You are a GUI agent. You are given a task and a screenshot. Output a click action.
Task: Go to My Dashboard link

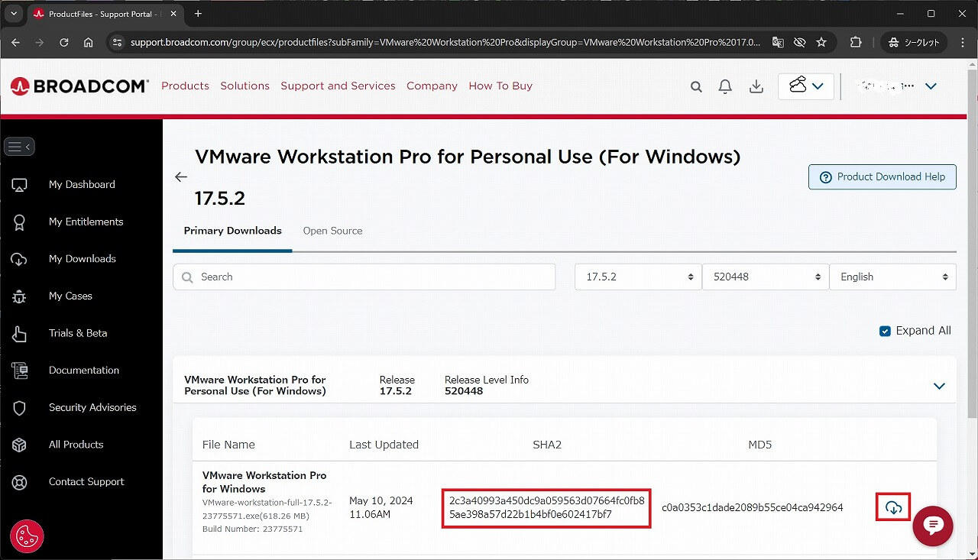tap(82, 185)
